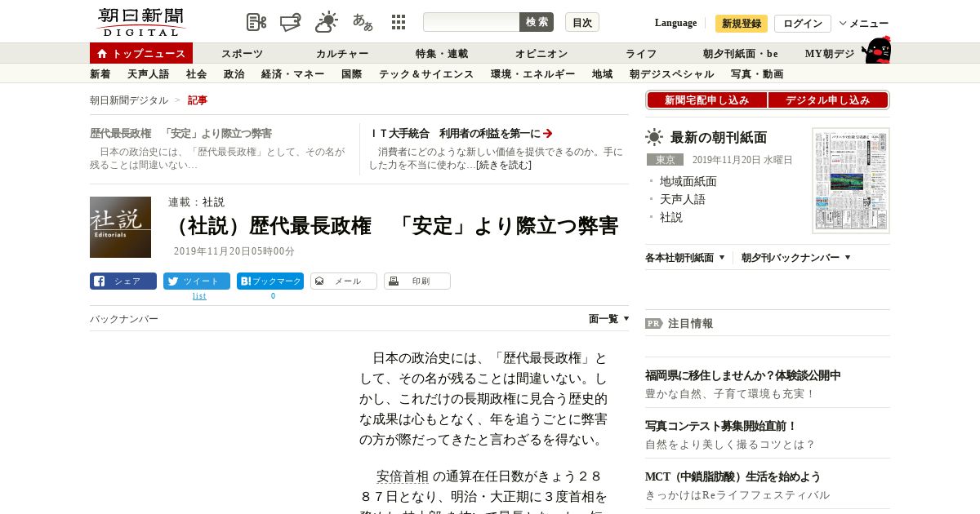Open 写真コンテスト募集開始直前！ PR link

pyautogui.click(x=721, y=426)
